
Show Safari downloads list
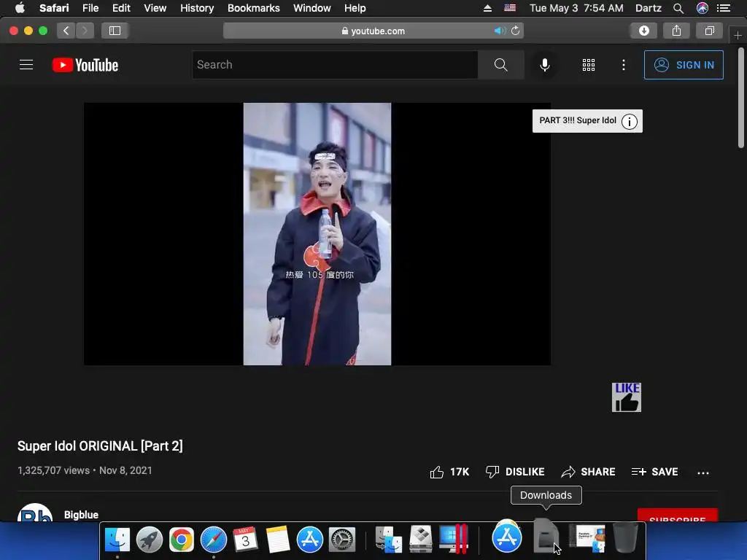644,31
